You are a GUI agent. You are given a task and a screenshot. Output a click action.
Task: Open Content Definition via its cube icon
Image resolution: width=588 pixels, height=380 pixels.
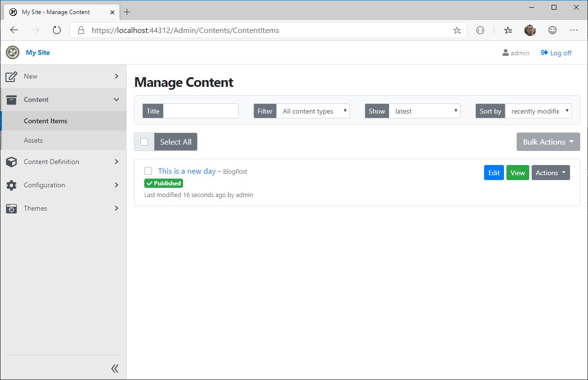tap(12, 162)
